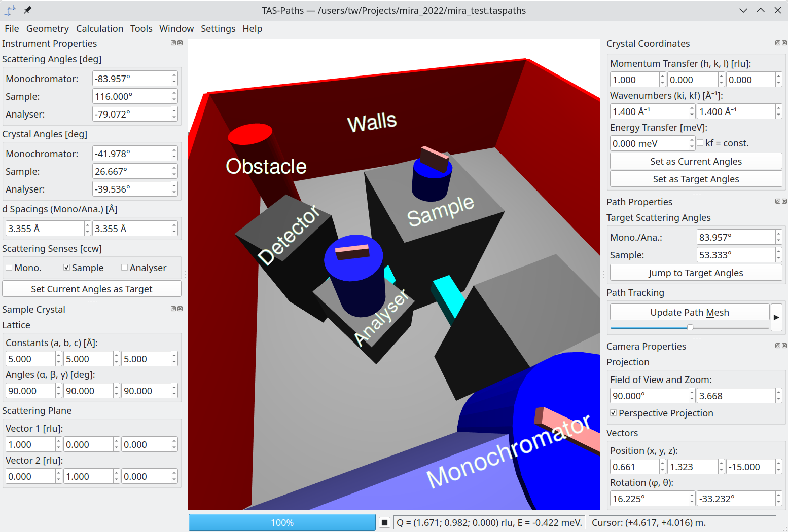This screenshot has height=532, width=788.
Task: Open the Calculation menu
Action: [99, 29]
